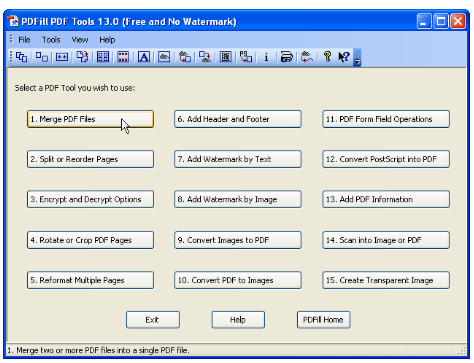Click the Watermark by Image toolbar icon
This screenshot has height=363, width=474.
tap(164, 57)
